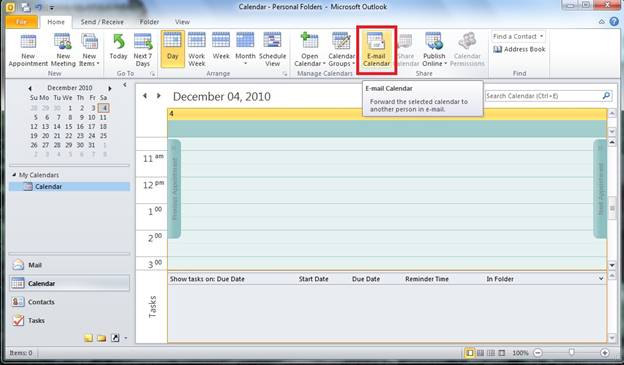This screenshot has height=365, width=624.
Task: Go to next day arrow
Action: [x=159, y=96]
